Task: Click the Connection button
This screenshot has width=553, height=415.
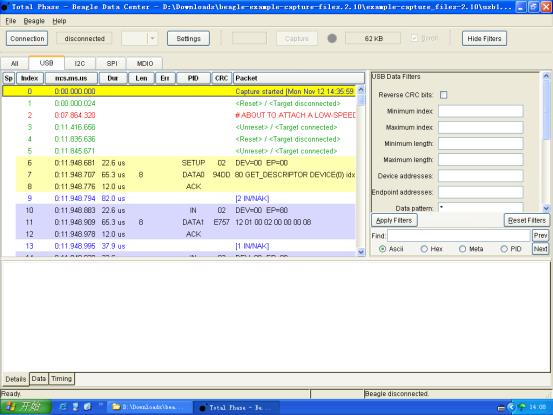Action: point(27,38)
